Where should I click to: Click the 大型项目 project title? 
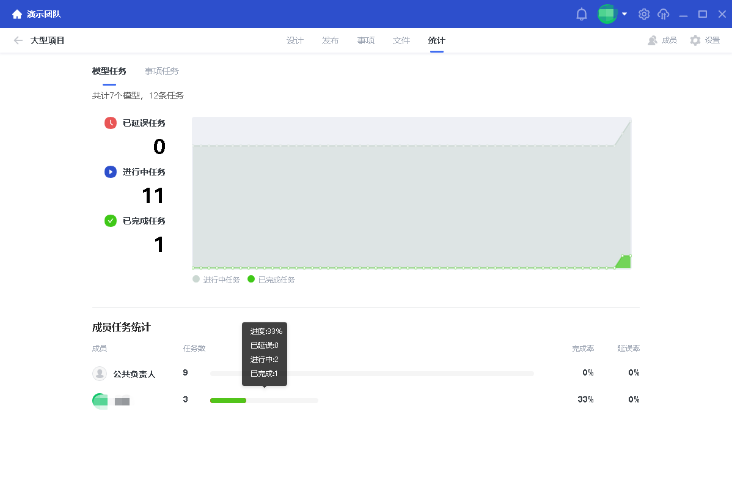[x=47, y=41]
